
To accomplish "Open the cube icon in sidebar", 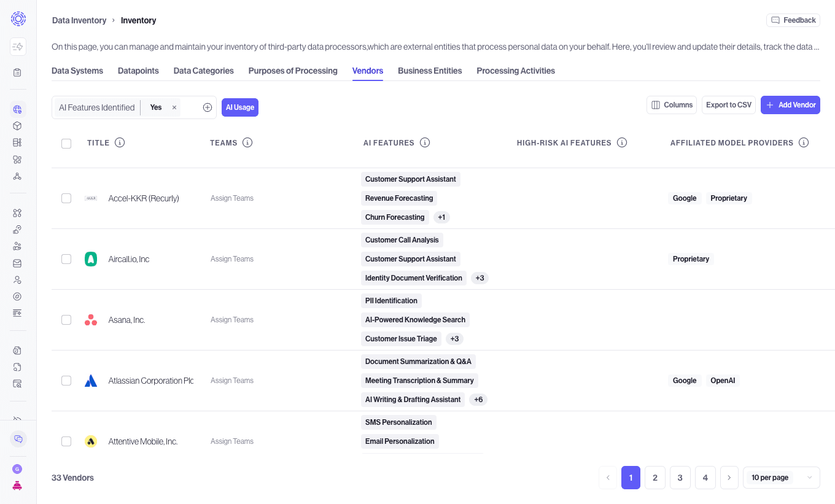I will coord(17,126).
